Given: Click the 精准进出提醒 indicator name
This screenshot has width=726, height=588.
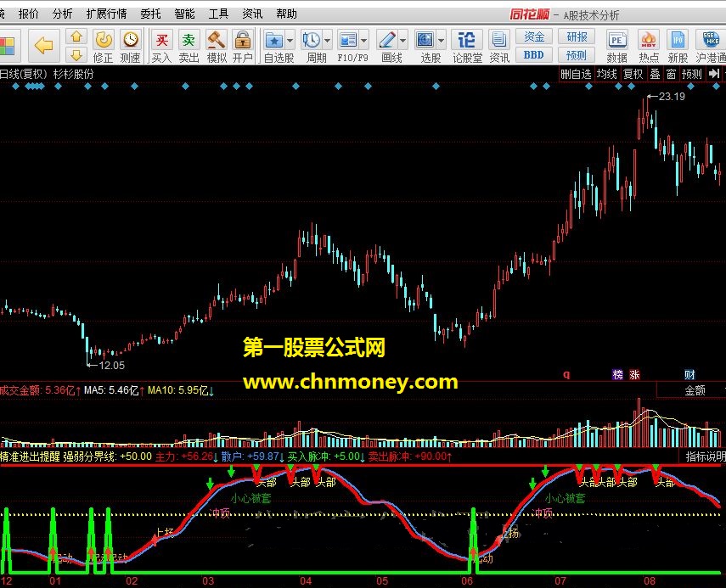Looking at the screenshot, I should point(30,456).
